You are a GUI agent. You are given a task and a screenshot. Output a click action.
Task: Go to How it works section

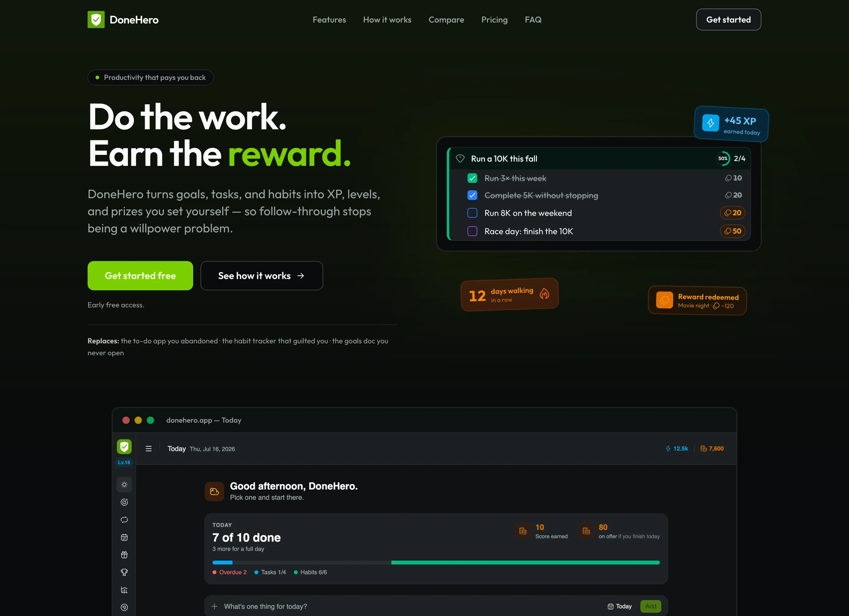point(387,20)
